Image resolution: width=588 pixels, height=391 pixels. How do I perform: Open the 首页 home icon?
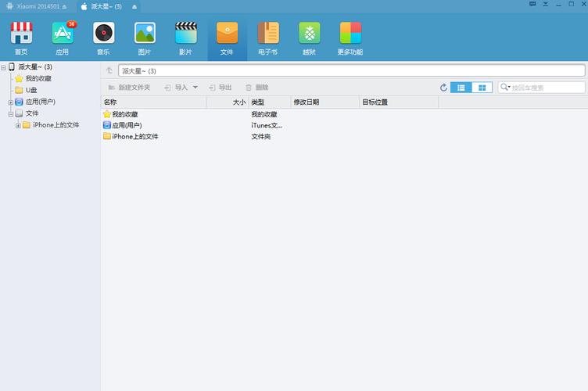21,38
